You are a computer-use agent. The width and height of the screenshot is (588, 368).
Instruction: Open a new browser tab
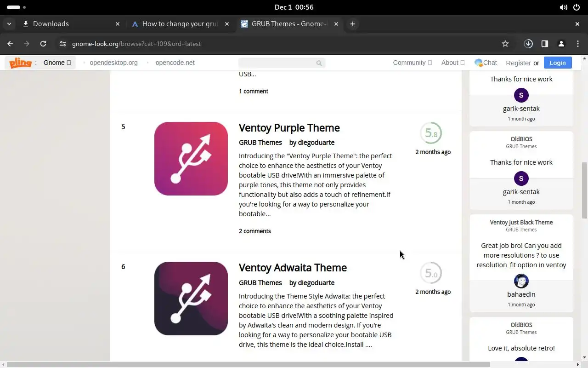pyautogui.click(x=353, y=24)
